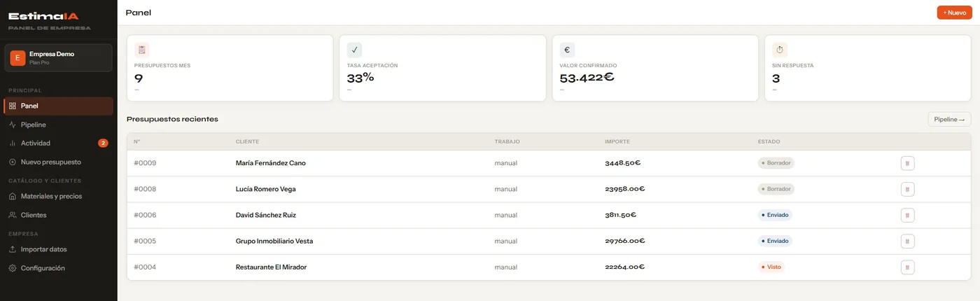Click the Cliente column header
Screen dimensions: 980x301
point(247,141)
